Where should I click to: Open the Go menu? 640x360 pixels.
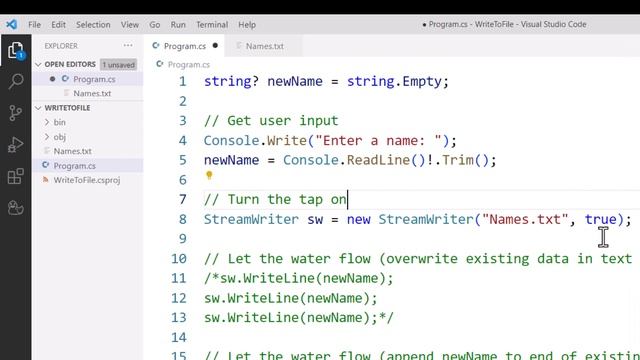155,24
